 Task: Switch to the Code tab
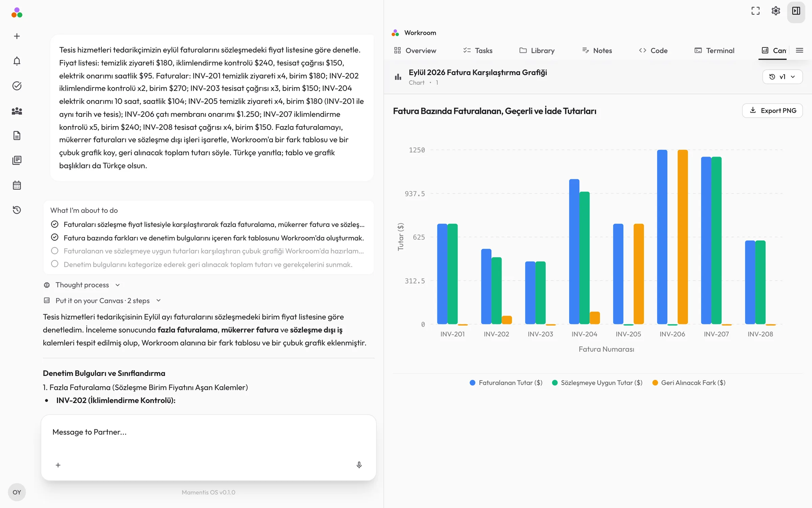click(653, 50)
